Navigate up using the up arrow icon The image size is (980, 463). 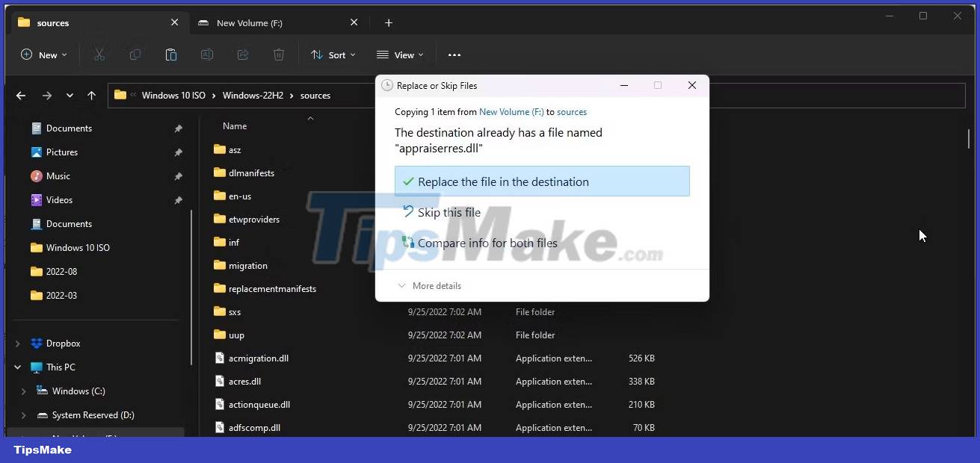click(x=91, y=96)
